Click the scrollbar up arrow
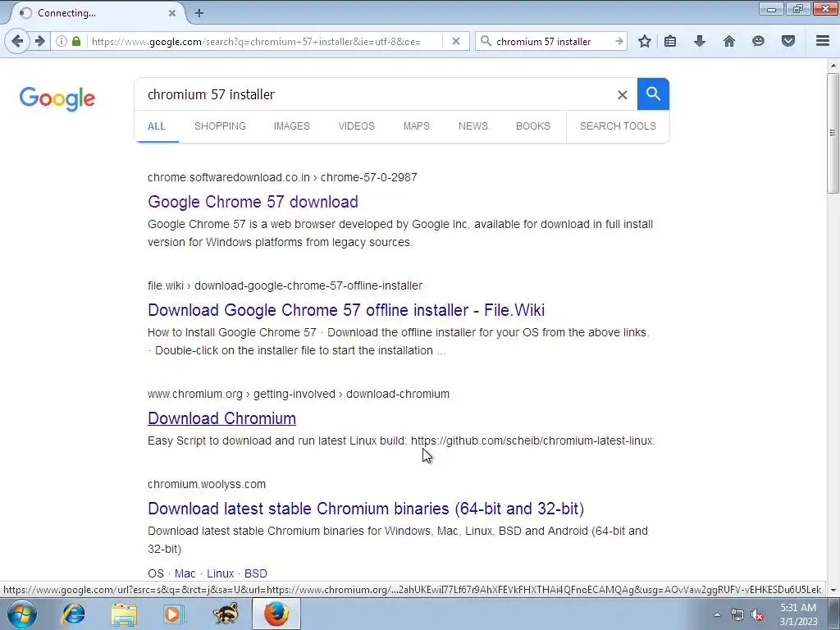This screenshot has width=840, height=630. point(833,66)
